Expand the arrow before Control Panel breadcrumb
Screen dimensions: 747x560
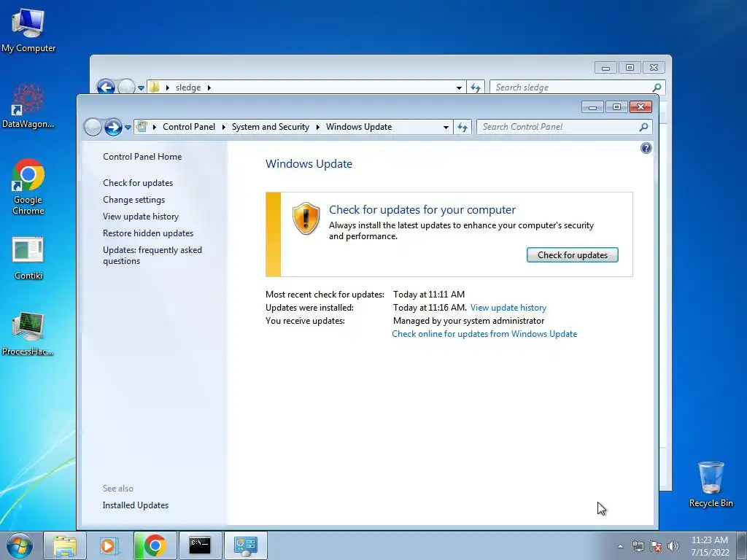tap(155, 127)
